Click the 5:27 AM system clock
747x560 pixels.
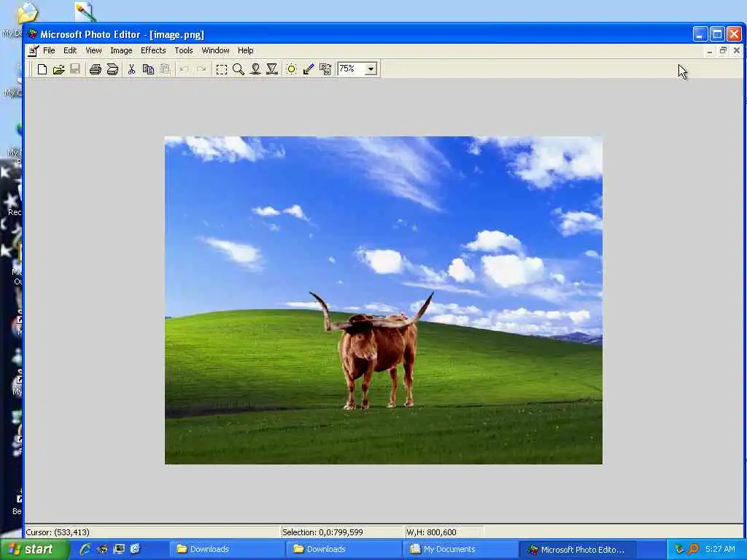pyautogui.click(x=720, y=550)
